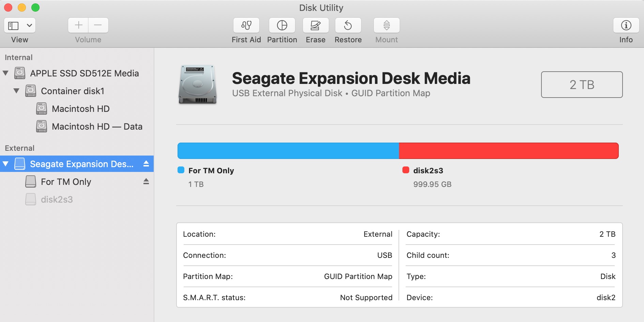The image size is (644, 322).
Task: Collapse the Seagate Expansion disk tree
Action: 5,164
